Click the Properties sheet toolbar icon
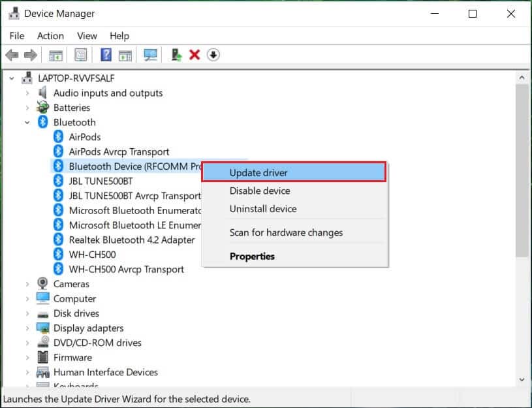 [x=81, y=55]
